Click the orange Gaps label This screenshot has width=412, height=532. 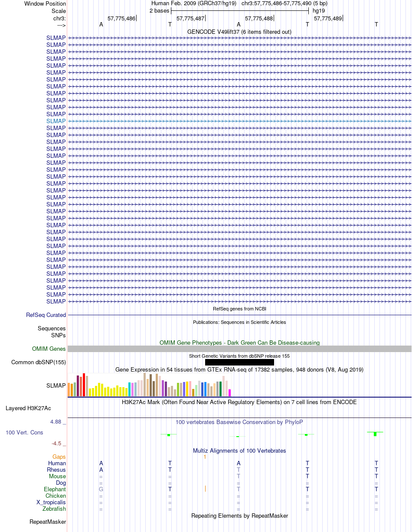[59, 457]
